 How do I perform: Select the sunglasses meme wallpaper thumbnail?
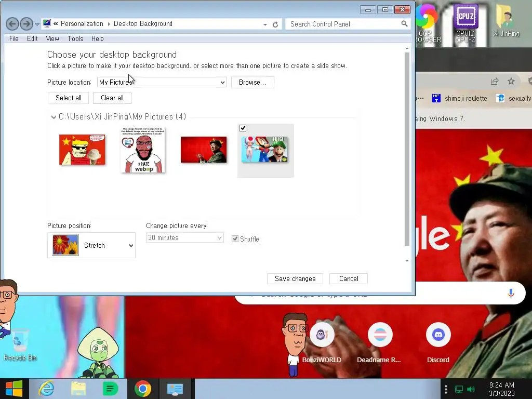click(x=82, y=150)
